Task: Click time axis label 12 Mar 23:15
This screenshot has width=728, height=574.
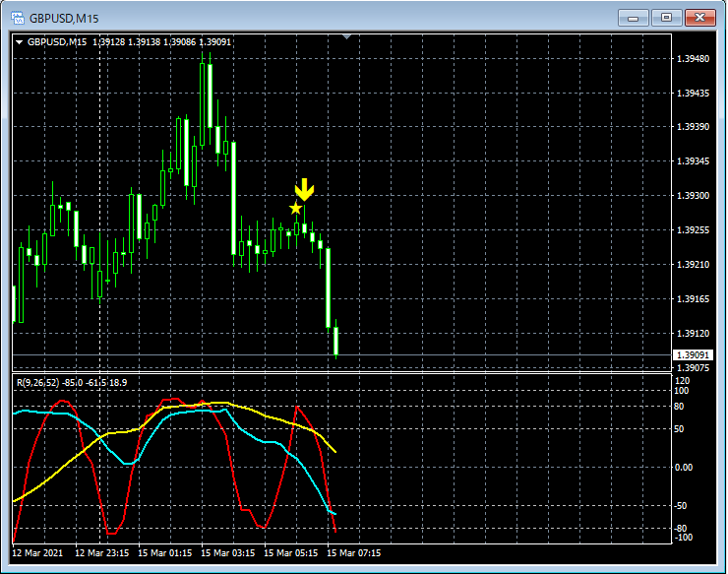Action: [x=101, y=553]
